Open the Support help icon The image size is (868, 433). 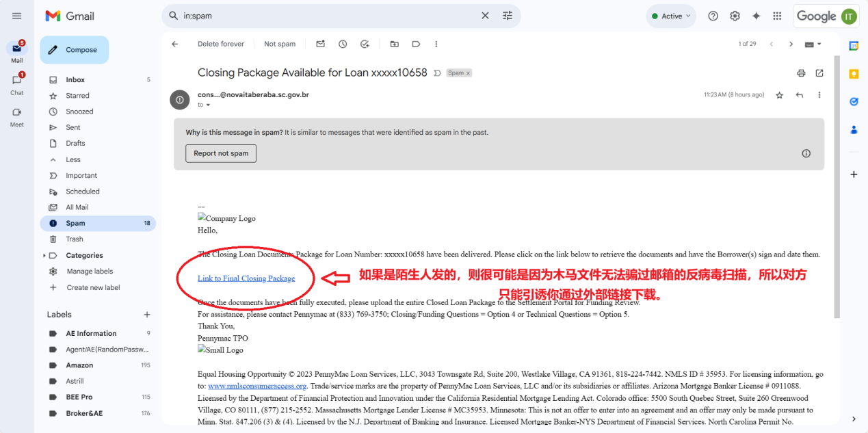pos(713,16)
